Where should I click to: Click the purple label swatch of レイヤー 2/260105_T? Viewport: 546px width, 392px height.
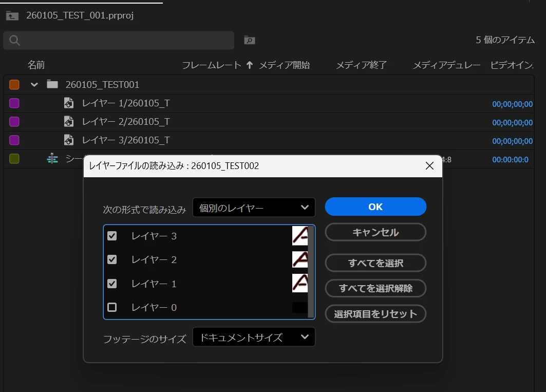[x=14, y=122]
